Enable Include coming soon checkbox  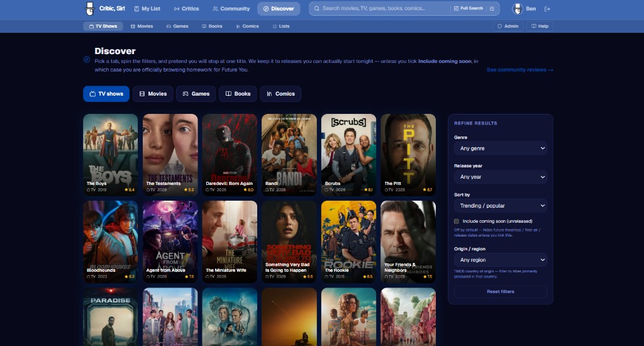[457, 221]
